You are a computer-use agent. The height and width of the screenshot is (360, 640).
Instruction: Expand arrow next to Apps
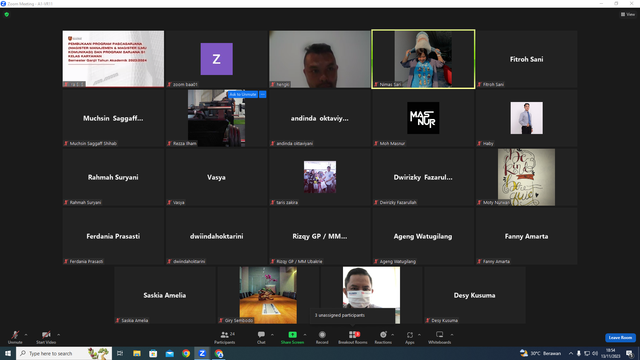click(x=419, y=335)
